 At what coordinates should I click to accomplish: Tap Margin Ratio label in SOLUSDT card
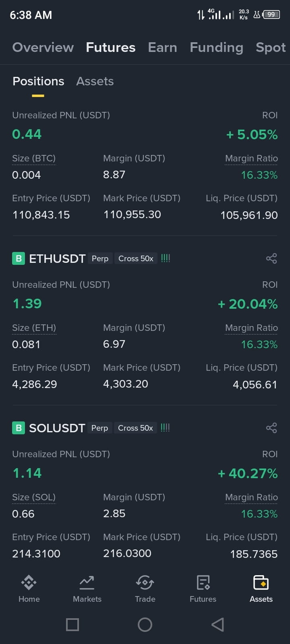pyautogui.click(x=251, y=497)
